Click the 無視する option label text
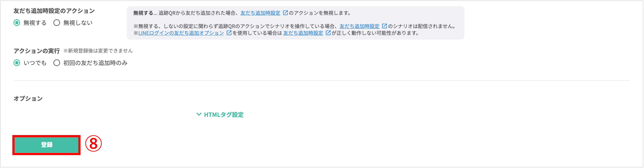Image resolution: width=644 pixels, height=168 pixels. 35,23
